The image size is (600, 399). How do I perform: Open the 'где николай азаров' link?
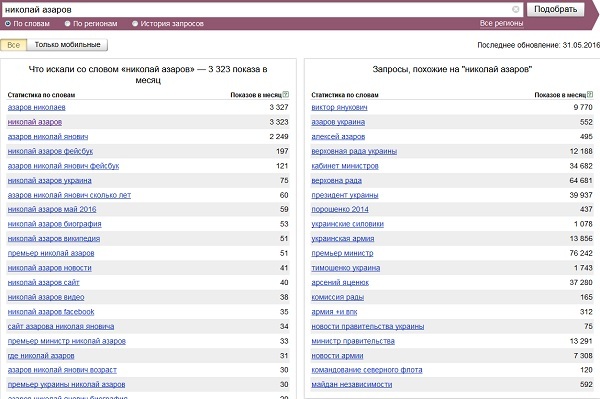click(x=41, y=356)
